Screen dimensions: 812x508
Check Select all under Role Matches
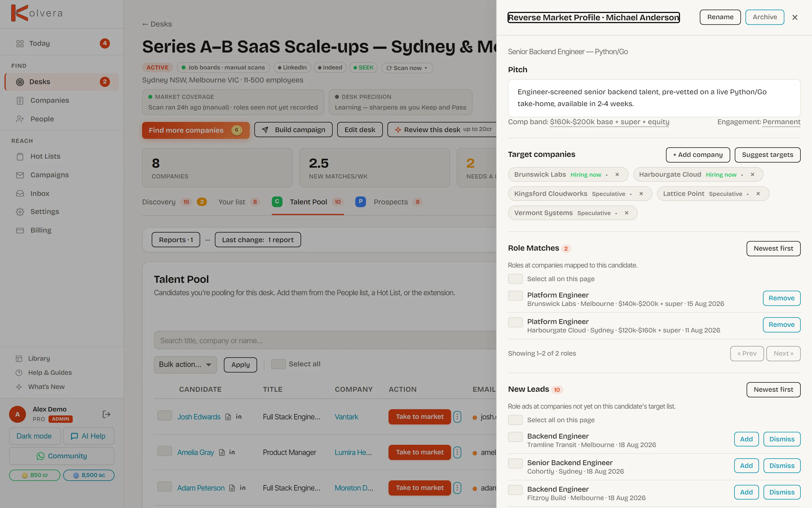(x=515, y=279)
